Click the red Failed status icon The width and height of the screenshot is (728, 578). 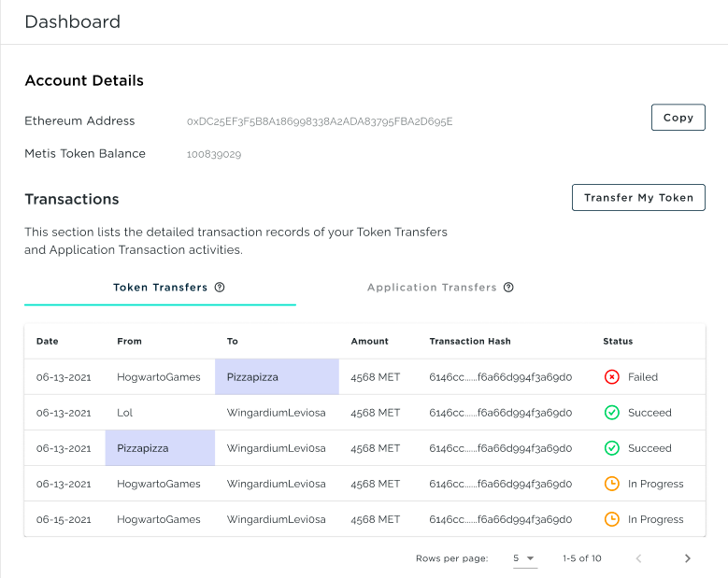[612, 377]
